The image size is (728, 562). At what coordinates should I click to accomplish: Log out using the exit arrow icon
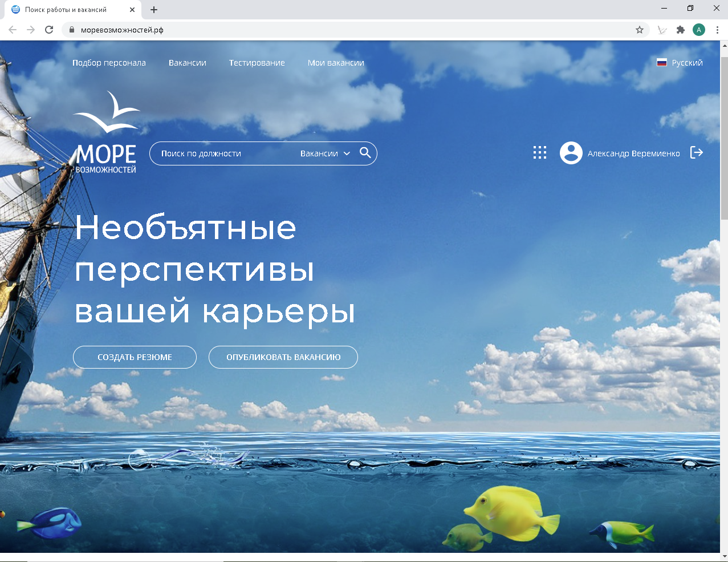click(x=697, y=152)
